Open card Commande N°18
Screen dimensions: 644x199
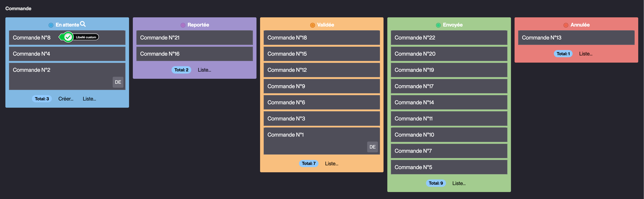322,38
